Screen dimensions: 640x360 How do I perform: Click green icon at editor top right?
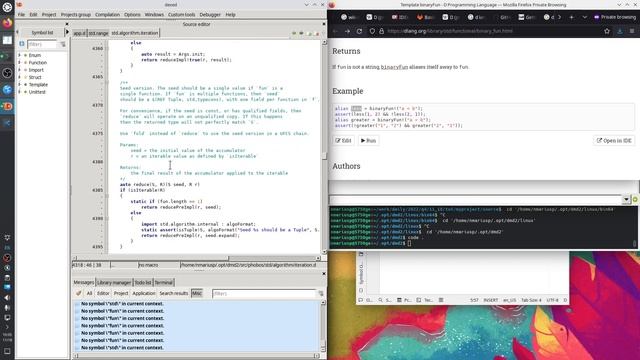coord(293,33)
